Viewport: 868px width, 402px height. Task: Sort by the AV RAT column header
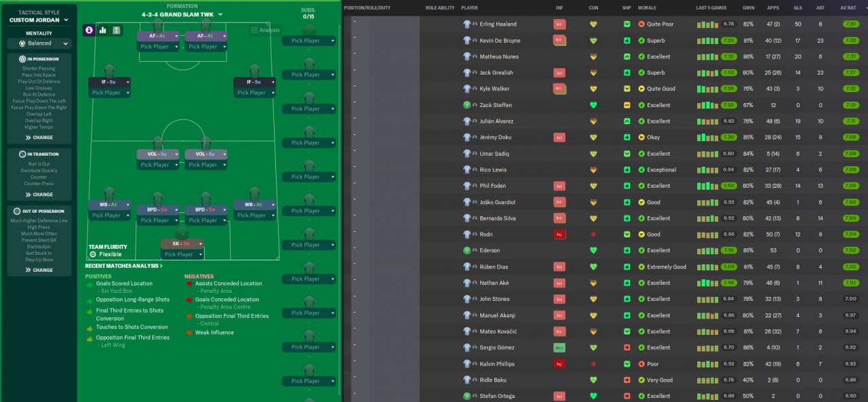click(x=848, y=7)
